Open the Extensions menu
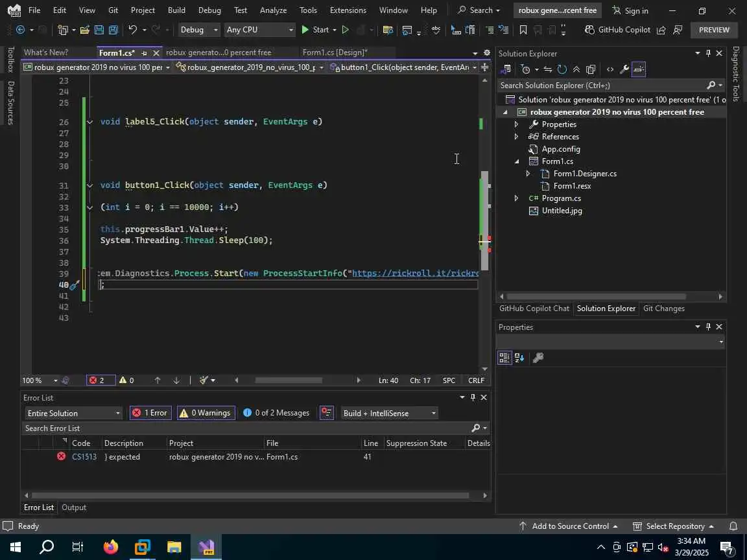Viewport: 747px width, 560px height. (x=348, y=10)
